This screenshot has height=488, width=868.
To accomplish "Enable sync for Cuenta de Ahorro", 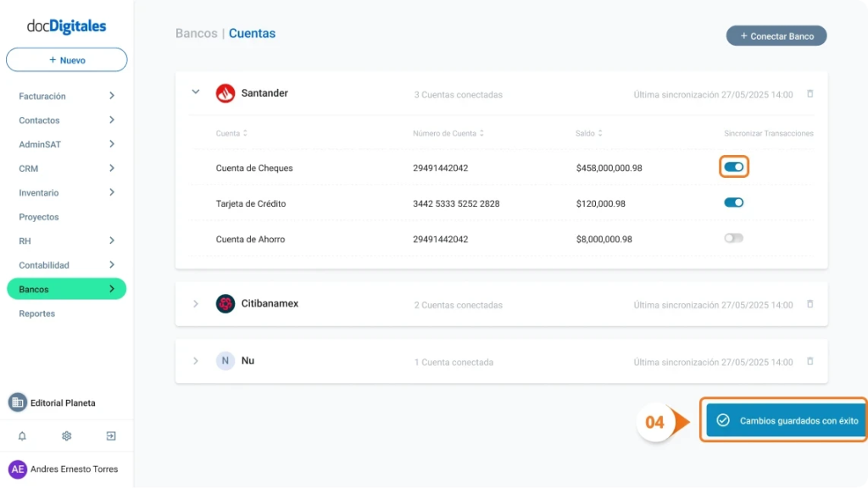I will (734, 239).
